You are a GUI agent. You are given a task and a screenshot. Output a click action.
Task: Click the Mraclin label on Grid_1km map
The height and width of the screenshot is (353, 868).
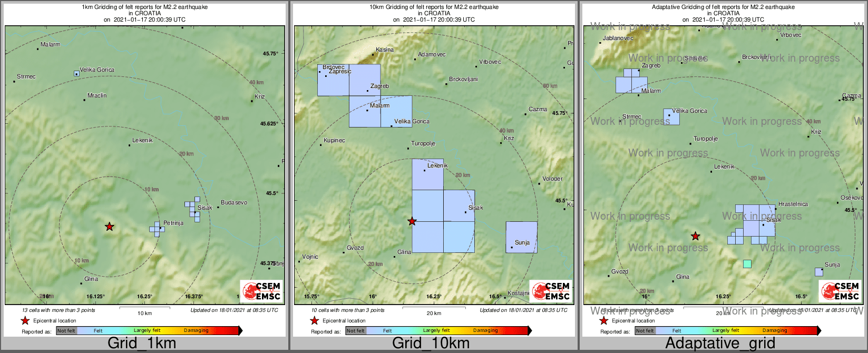pyautogui.click(x=97, y=95)
